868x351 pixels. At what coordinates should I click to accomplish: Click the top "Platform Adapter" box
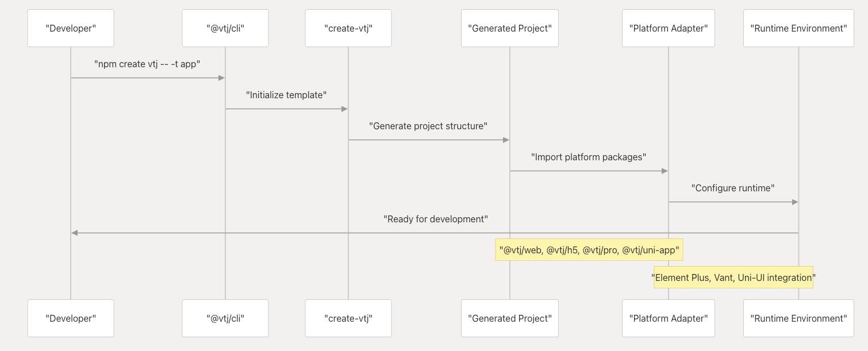(x=669, y=28)
